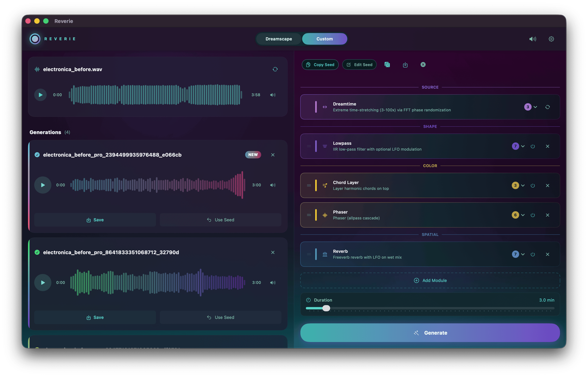Grab the Phaser module drag handle

click(309, 215)
